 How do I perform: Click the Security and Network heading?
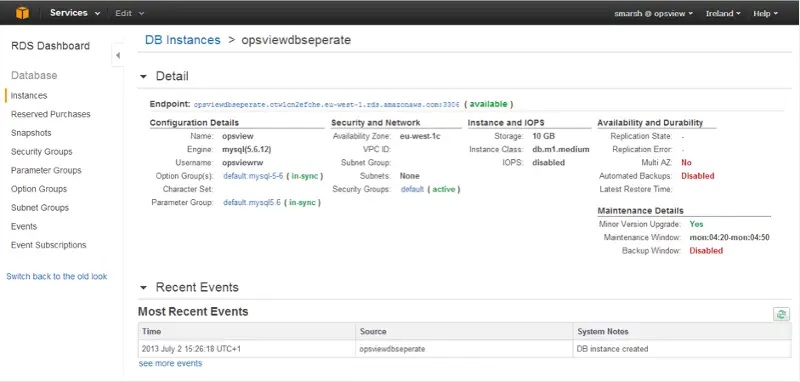click(376, 123)
